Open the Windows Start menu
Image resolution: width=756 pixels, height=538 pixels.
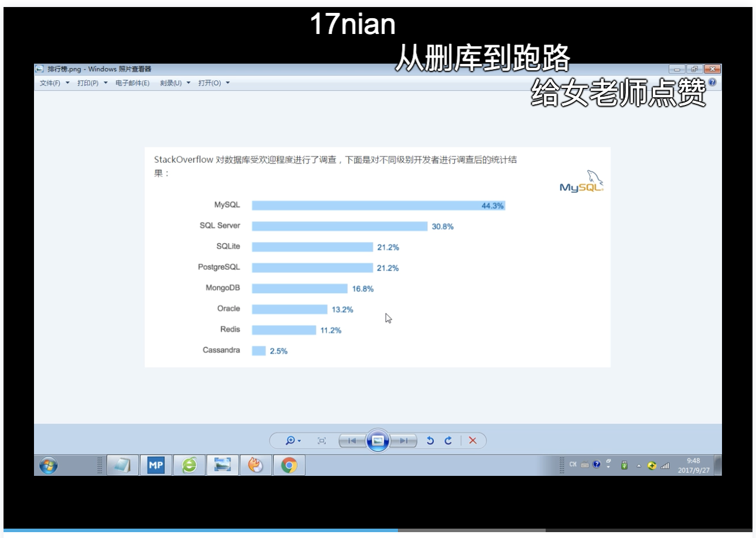coord(49,465)
